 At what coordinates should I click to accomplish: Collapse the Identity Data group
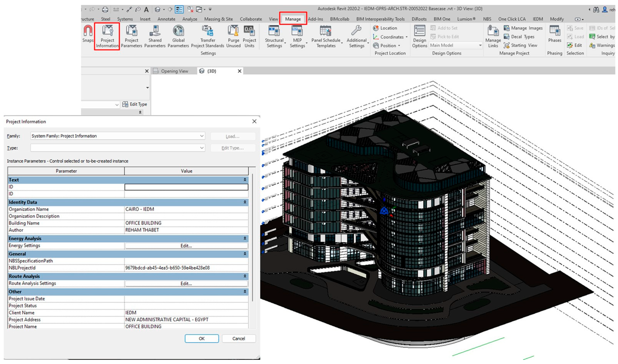pos(245,202)
